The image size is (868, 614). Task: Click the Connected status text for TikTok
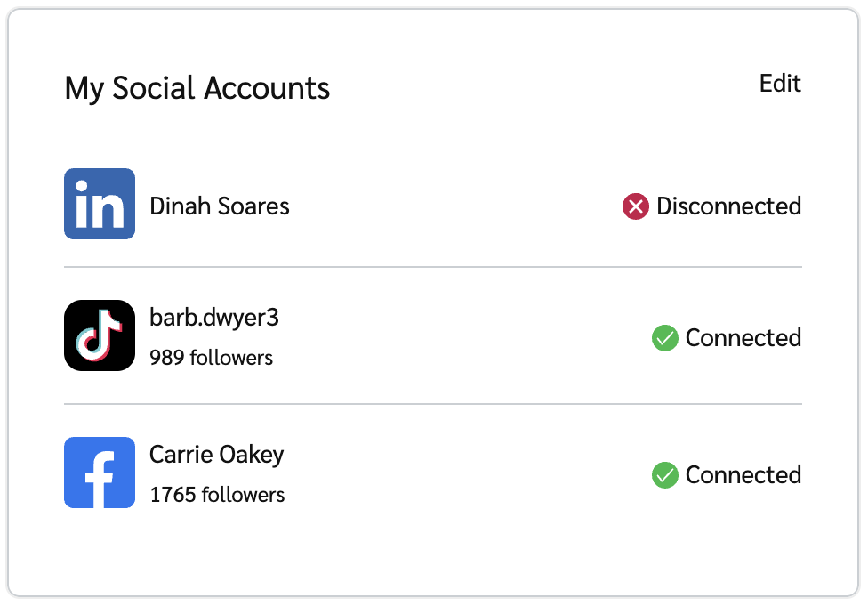(x=743, y=338)
